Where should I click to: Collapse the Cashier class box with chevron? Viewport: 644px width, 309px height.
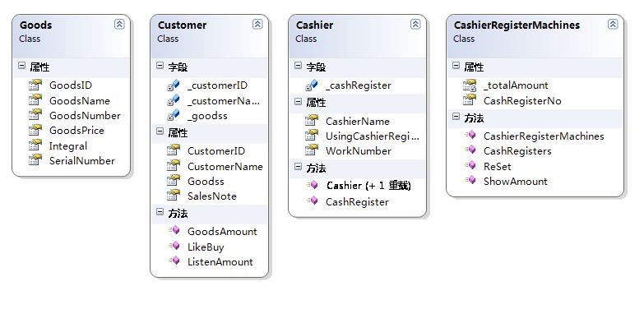(415, 24)
